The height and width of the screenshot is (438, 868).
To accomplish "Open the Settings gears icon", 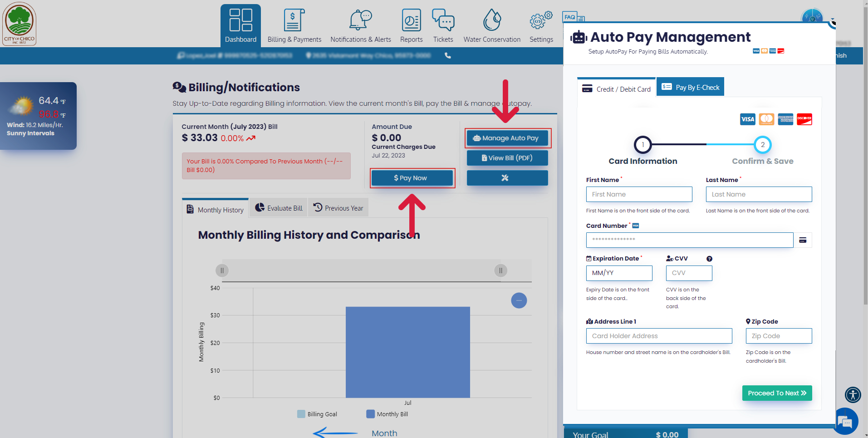I will (541, 21).
